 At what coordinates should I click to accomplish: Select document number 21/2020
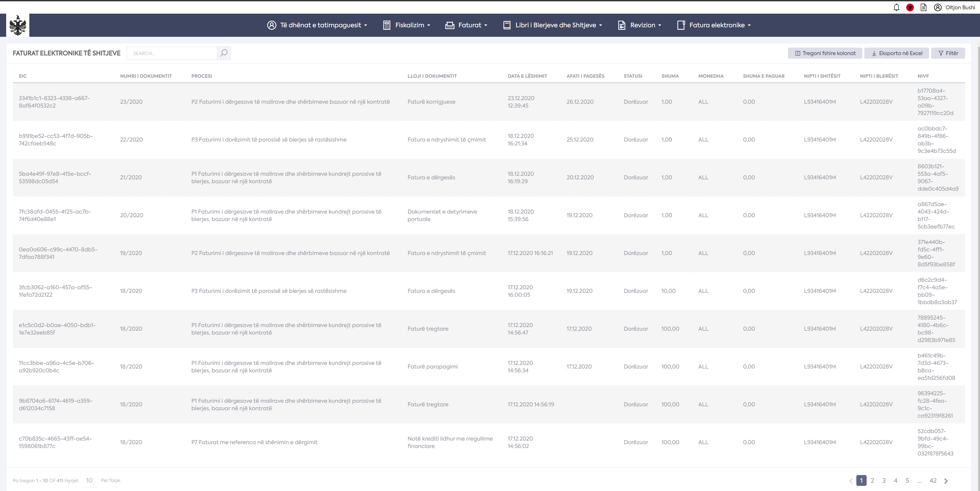(x=131, y=177)
